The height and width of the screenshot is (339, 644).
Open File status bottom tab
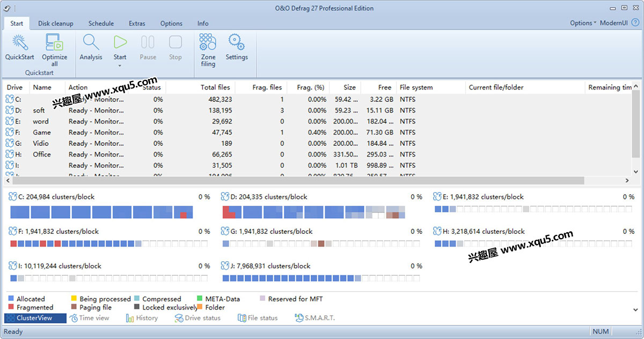click(258, 318)
